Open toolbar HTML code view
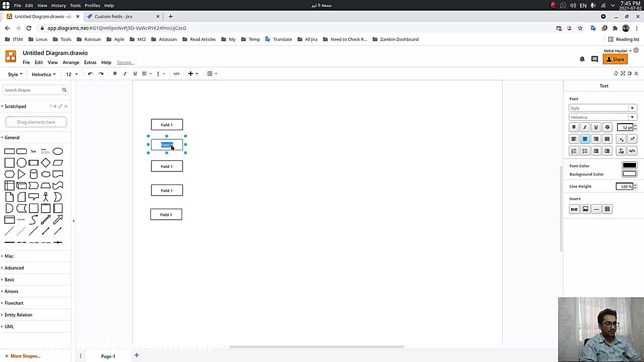The width and height of the screenshot is (644, 362). point(177,74)
